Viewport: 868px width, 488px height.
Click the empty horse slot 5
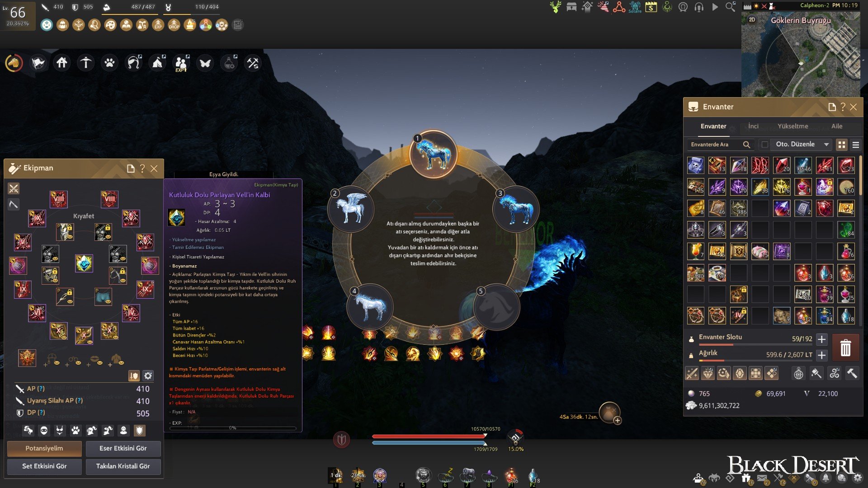(497, 307)
